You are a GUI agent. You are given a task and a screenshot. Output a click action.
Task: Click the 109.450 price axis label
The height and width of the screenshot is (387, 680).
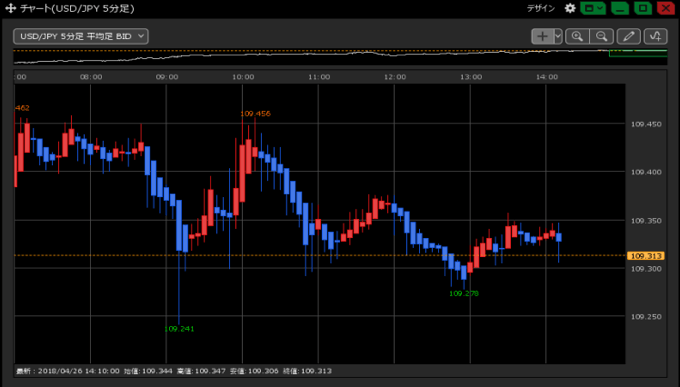click(646, 124)
